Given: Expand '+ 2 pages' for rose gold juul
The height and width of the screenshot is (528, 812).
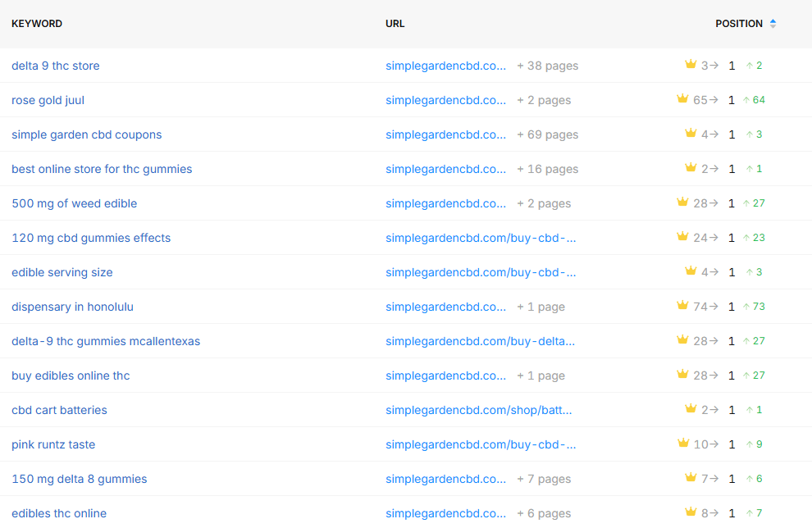Looking at the screenshot, I should pyautogui.click(x=544, y=100).
